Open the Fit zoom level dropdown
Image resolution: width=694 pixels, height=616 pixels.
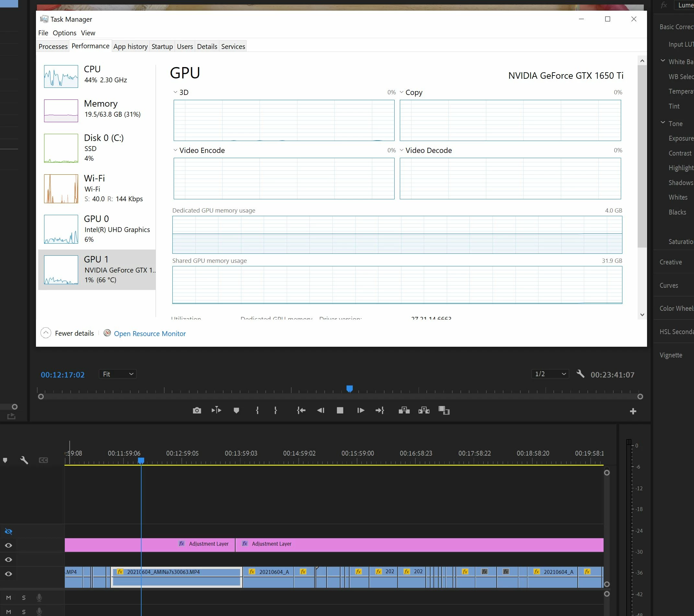pos(118,374)
